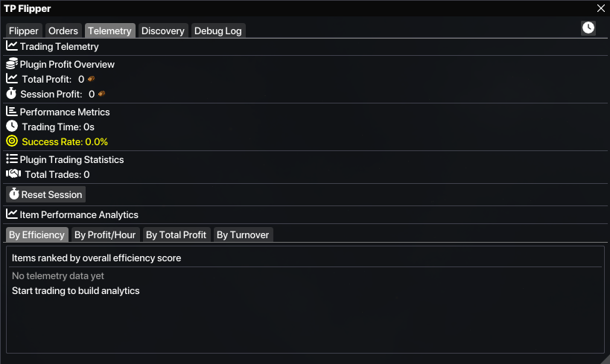Switch to the Flipper tab

(x=24, y=31)
